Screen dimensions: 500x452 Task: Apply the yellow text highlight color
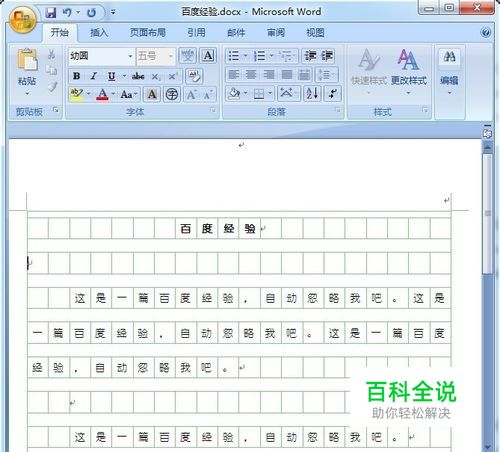[x=77, y=94]
